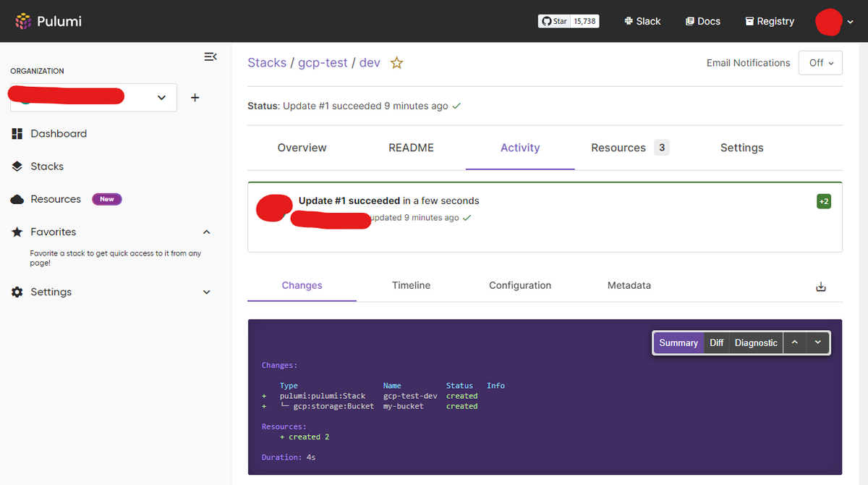The height and width of the screenshot is (485, 868).
Task: Click the Duration: 4s line
Action: click(289, 457)
